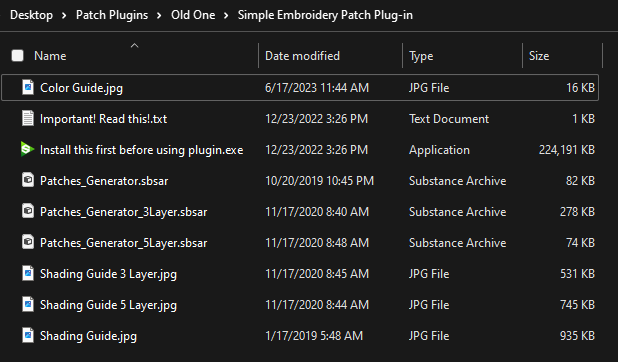Viewport: 618px width, 362px height.
Task: Go to Patch Plugins folder in breadcrumb
Action: click(x=112, y=15)
